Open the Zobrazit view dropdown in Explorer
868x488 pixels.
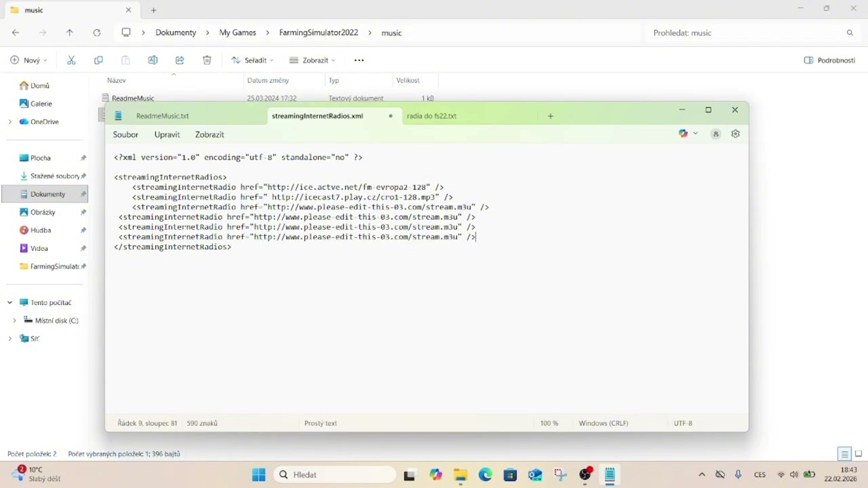coord(312,60)
